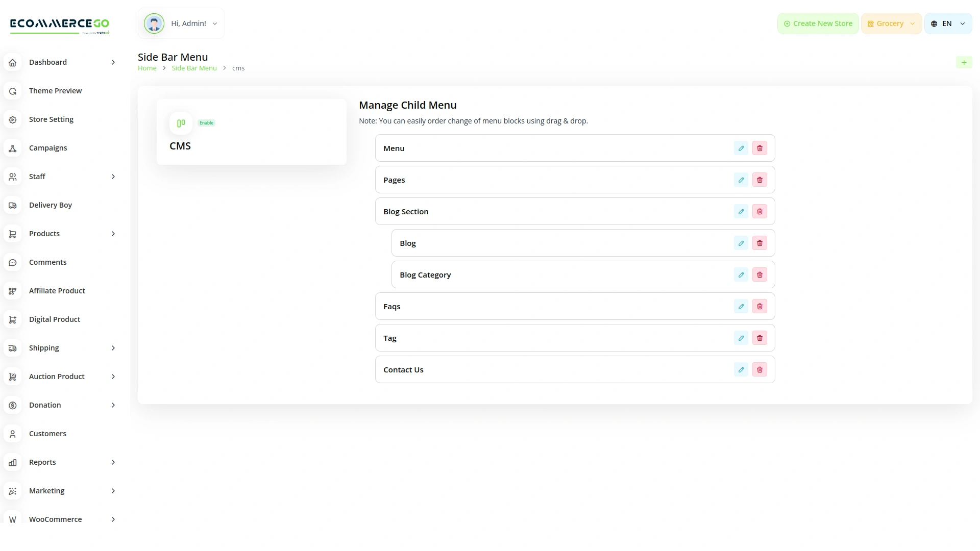Remove the Tag menu item
980x551 pixels.
click(759, 338)
